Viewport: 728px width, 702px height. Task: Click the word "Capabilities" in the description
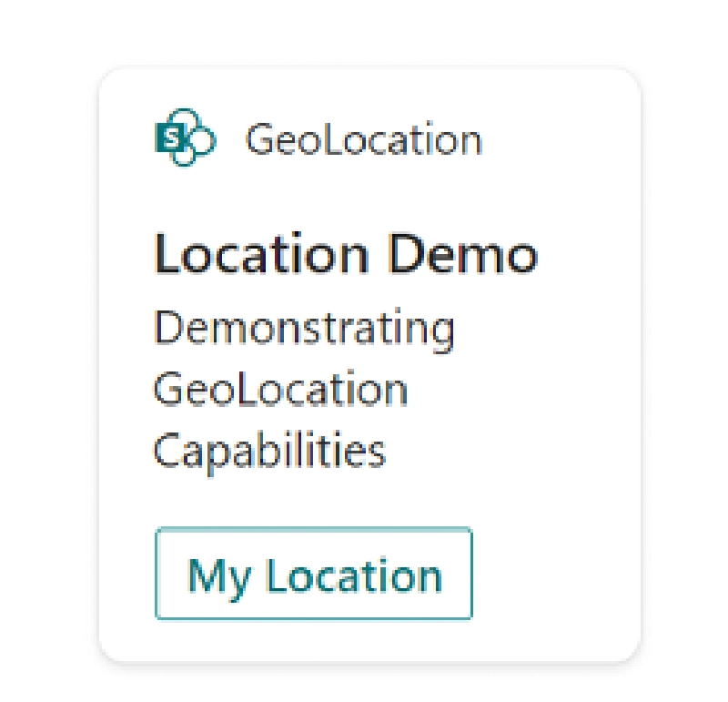pos(269,451)
